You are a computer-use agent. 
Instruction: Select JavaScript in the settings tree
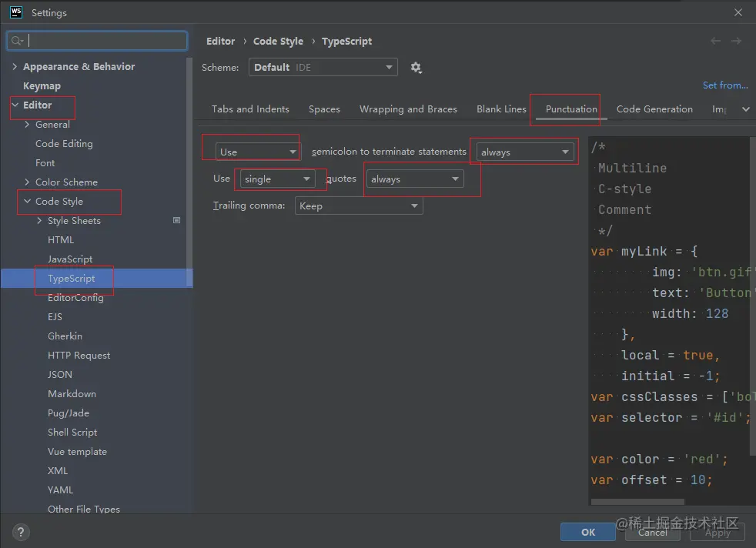70,259
